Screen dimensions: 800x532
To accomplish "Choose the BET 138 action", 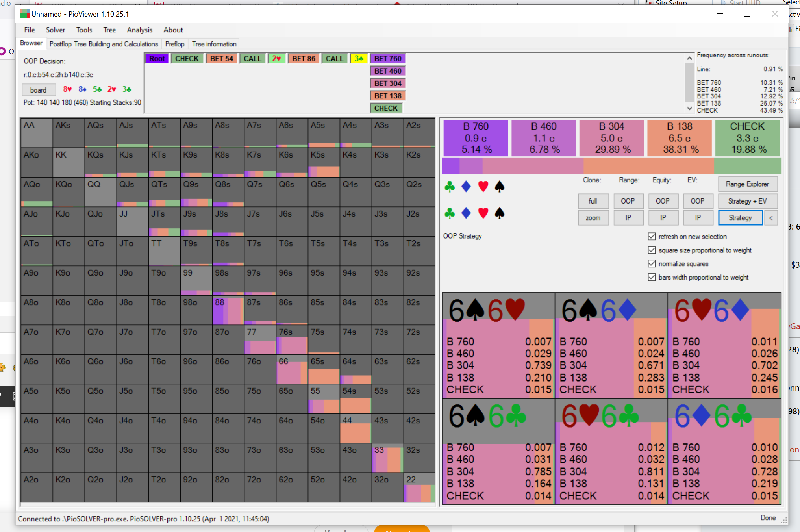I will coord(388,96).
